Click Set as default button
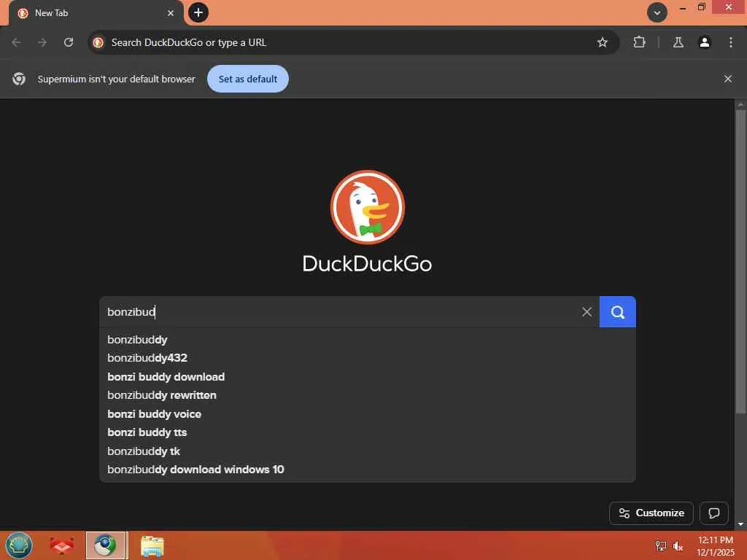The width and height of the screenshot is (747, 560). click(x=248, y=79)
